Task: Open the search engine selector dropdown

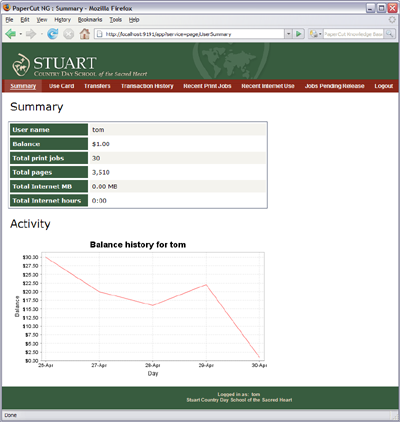Action: (315, 34)
